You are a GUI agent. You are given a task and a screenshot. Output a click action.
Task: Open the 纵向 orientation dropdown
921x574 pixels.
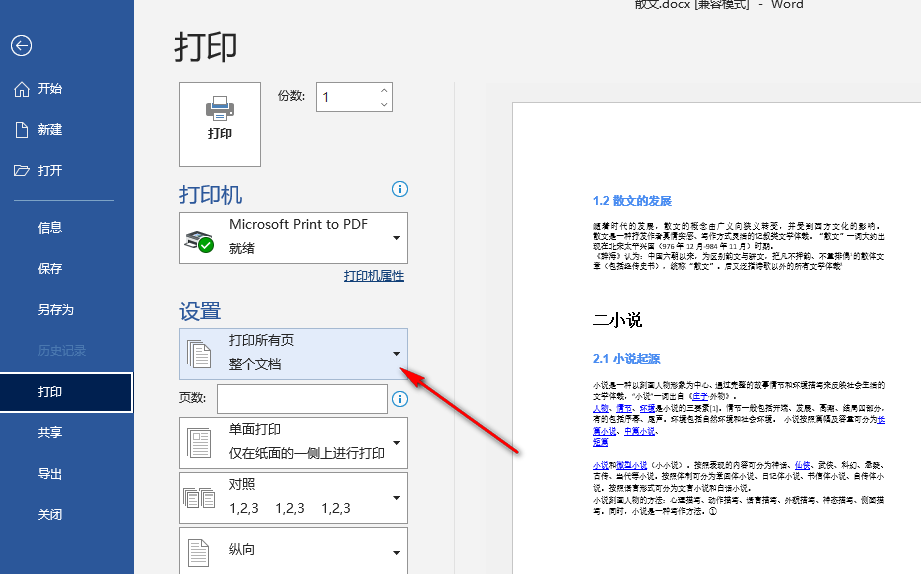coord(293,550)
